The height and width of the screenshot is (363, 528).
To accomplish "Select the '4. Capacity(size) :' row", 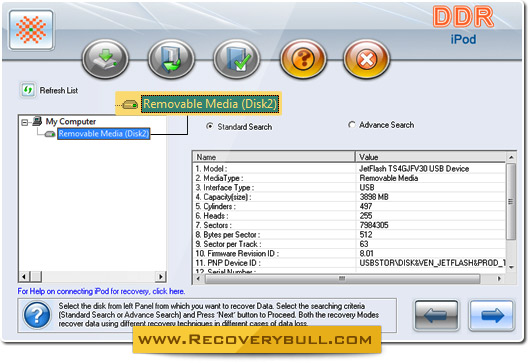I will coord(350,197).
